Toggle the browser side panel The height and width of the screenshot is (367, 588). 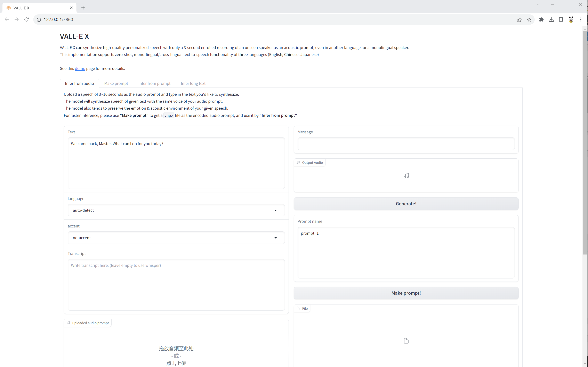(561, 19)
